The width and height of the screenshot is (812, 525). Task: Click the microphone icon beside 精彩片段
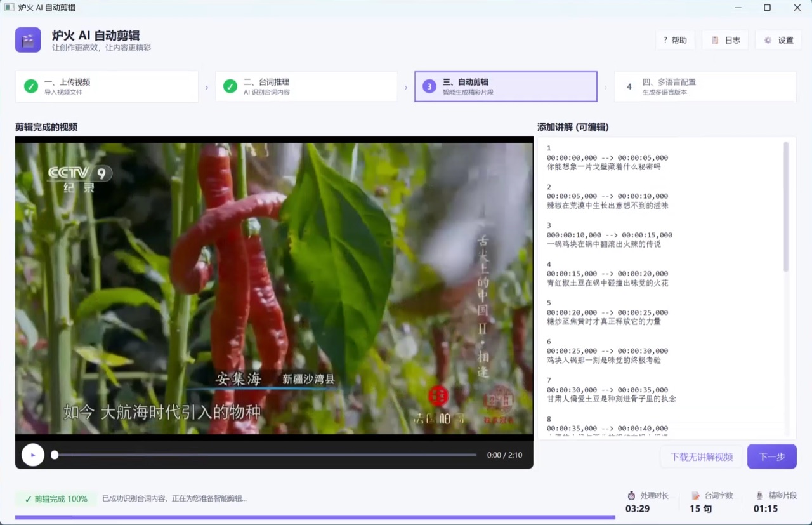759,495
